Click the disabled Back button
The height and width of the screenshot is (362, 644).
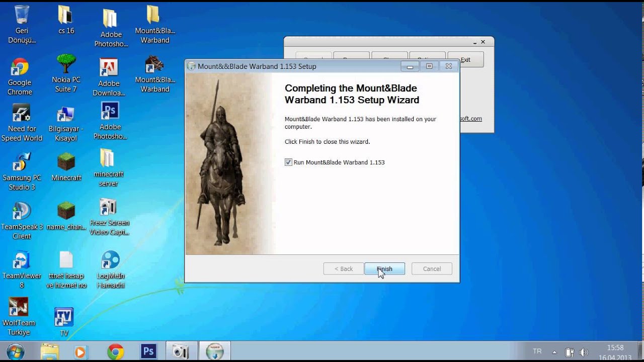pyautogui.click(x=344, y=268)
